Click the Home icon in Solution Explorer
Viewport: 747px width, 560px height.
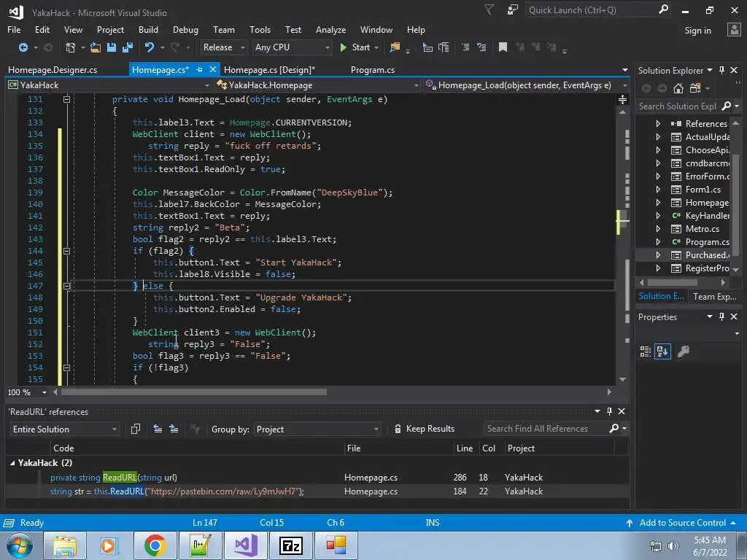678,88
